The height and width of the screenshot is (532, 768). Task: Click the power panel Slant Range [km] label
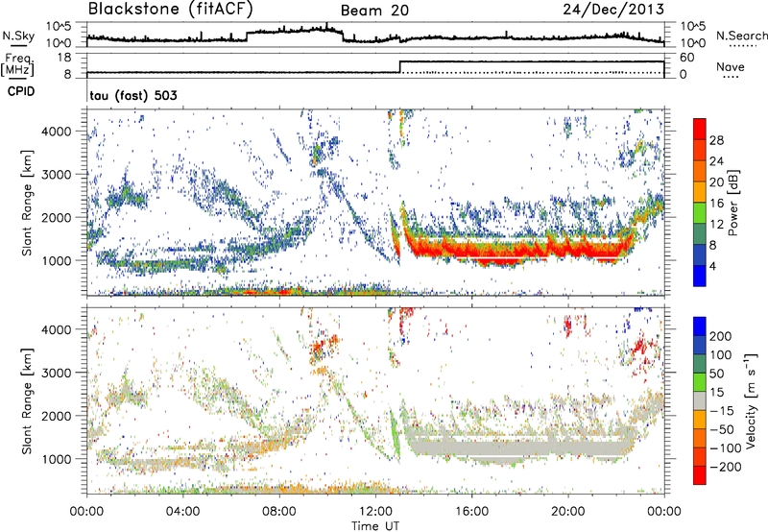click(x=27, y=203)
